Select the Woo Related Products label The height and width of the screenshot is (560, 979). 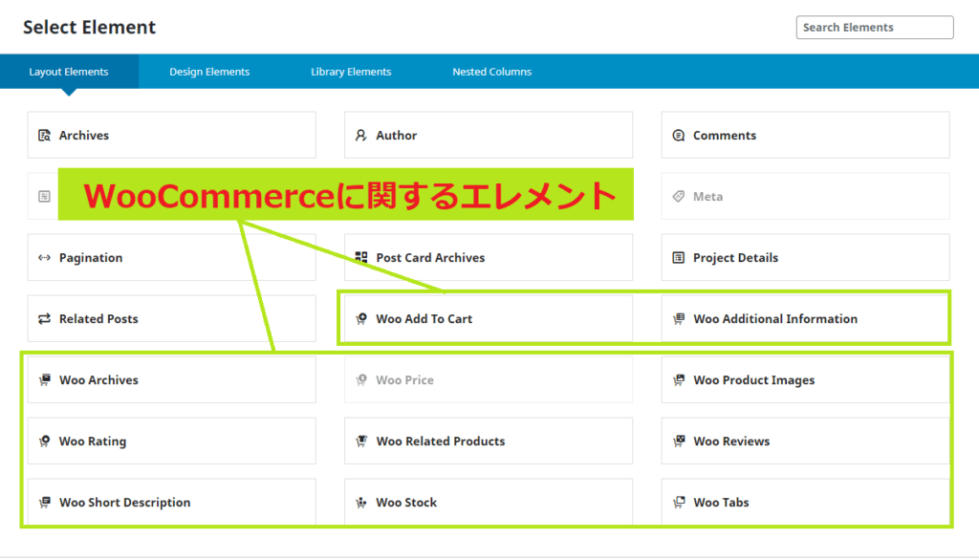440,442
